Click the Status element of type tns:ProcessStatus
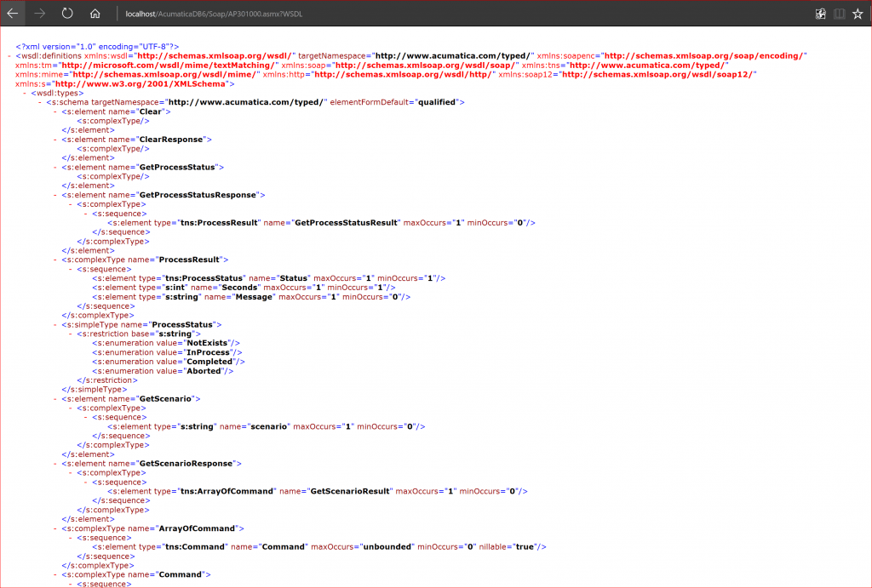The height and width of the screenshot is (588, 872). [268, 278]
